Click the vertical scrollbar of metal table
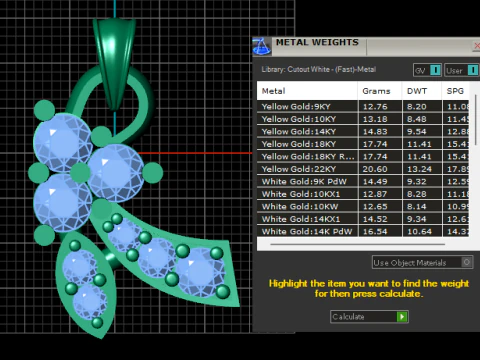 475,120
